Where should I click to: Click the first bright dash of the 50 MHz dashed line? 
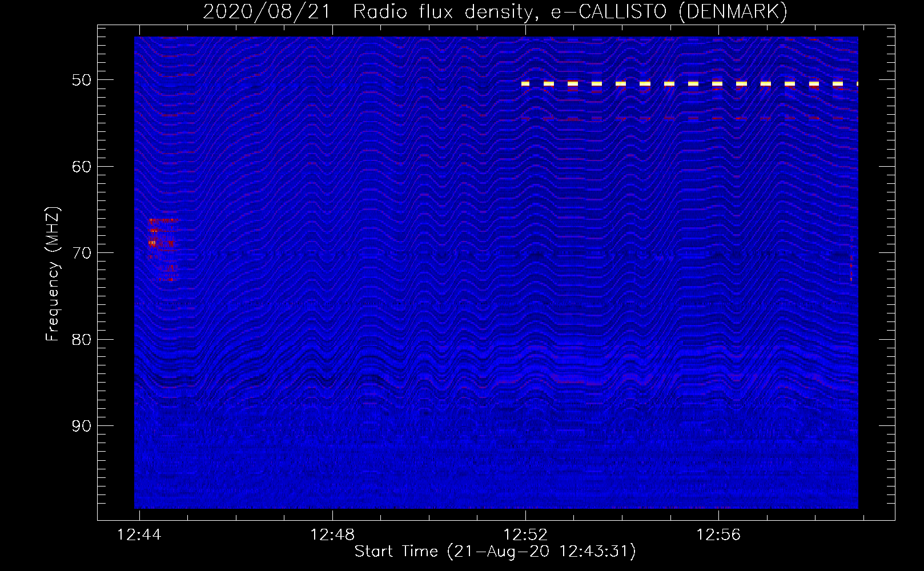[x=525, y=84]
